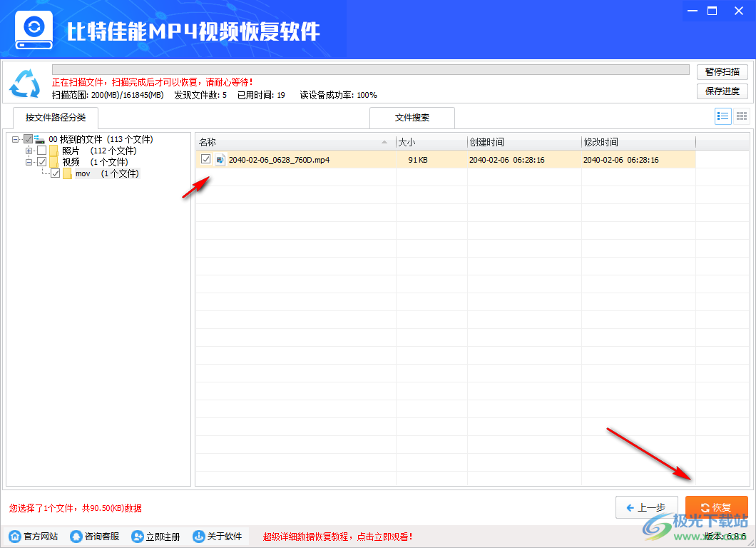Sort by 名称 column header arrow

(x=384, y=142)
